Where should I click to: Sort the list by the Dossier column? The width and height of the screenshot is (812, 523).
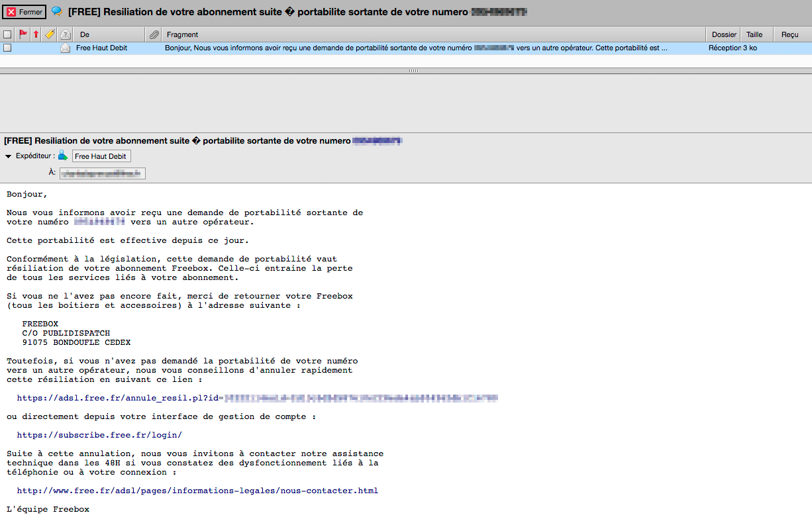724,34
